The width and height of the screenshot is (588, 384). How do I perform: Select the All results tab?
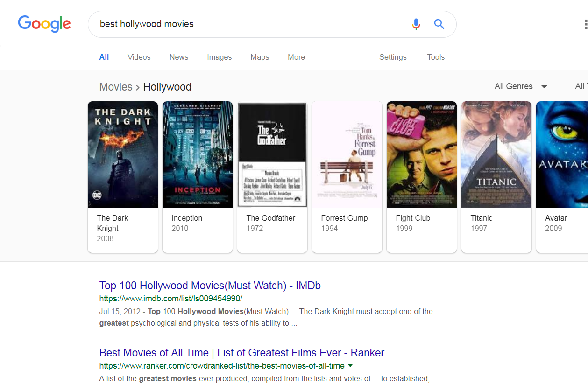click(104, 57)
